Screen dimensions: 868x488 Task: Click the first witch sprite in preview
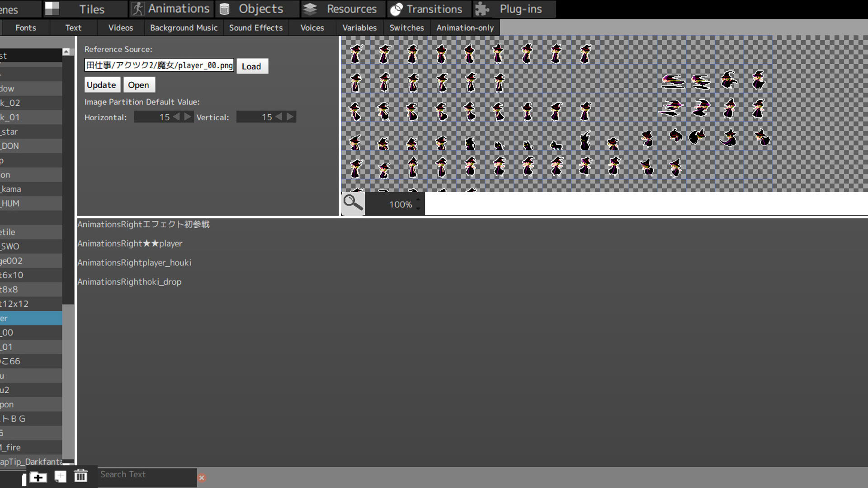coord(356,53)
